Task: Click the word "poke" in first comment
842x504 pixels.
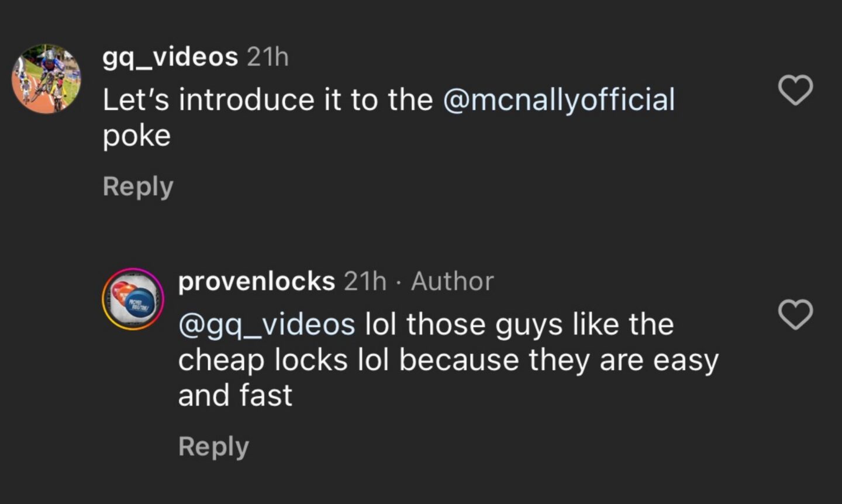Action: (x=137, y=136)
